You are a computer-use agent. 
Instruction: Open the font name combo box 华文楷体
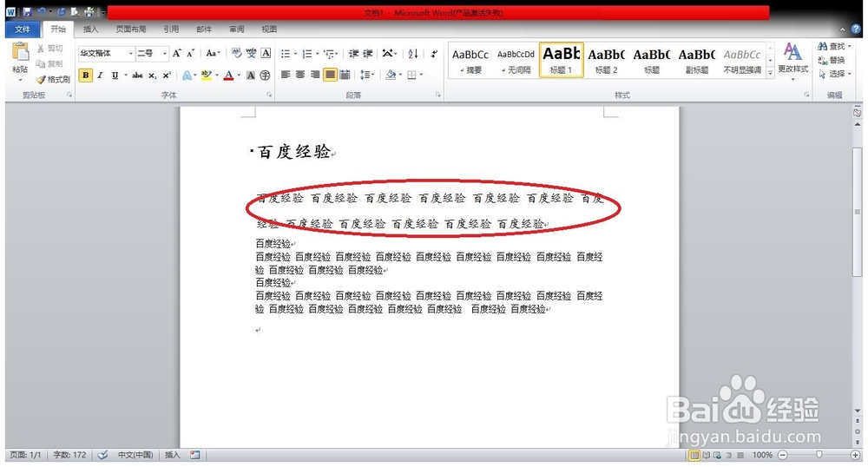pyautogui.click(x=106, y=53)
